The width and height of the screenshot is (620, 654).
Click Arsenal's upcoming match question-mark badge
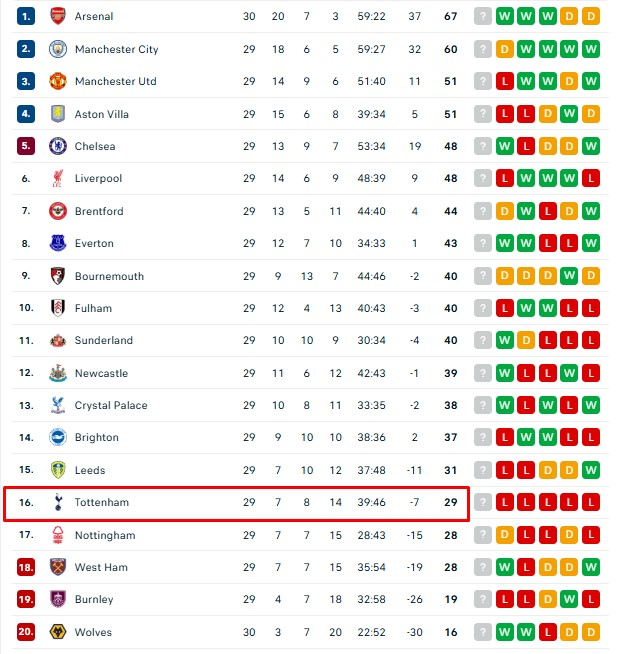(x=484, y=17)
